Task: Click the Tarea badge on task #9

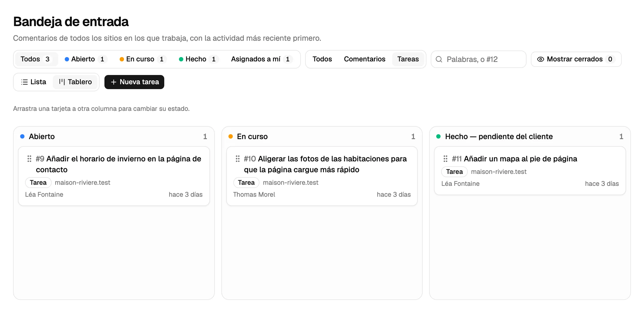Action: tap(38, 183)
